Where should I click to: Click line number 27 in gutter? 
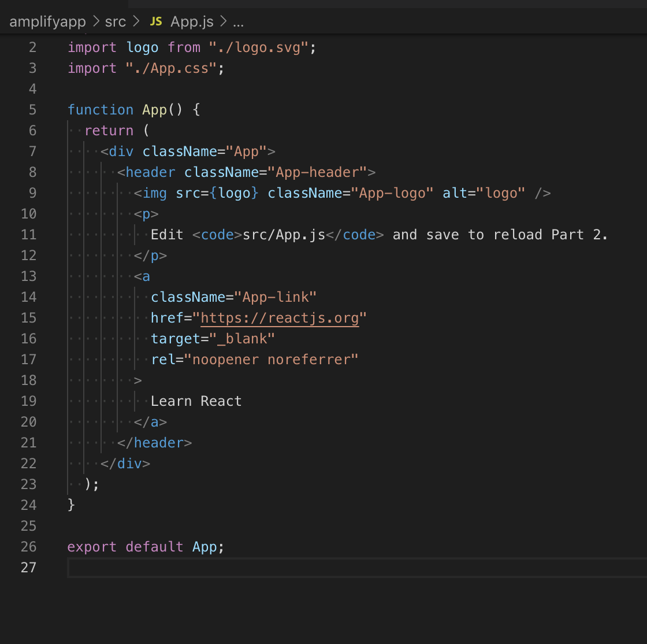tap(28, 568)
